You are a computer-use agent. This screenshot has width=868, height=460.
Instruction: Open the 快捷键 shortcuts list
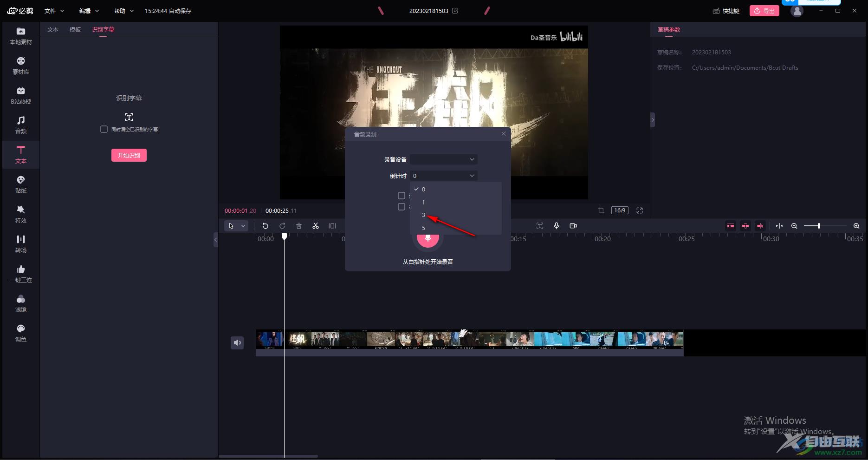tap(726, 11)
